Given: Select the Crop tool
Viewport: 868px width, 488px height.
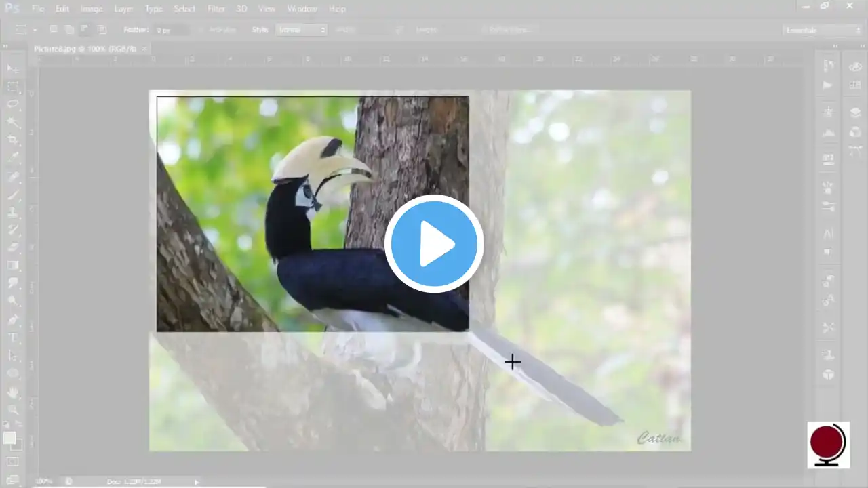Looking at the screenshot, I should [13, 140].
